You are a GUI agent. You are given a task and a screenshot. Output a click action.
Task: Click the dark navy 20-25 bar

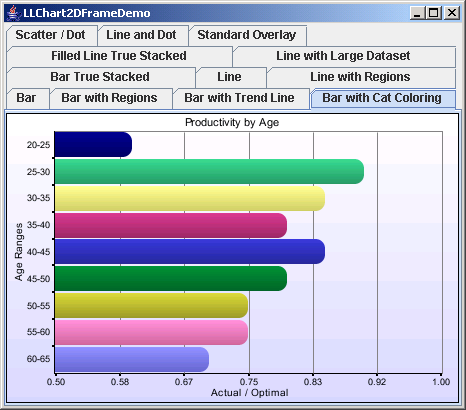(93, 144)
